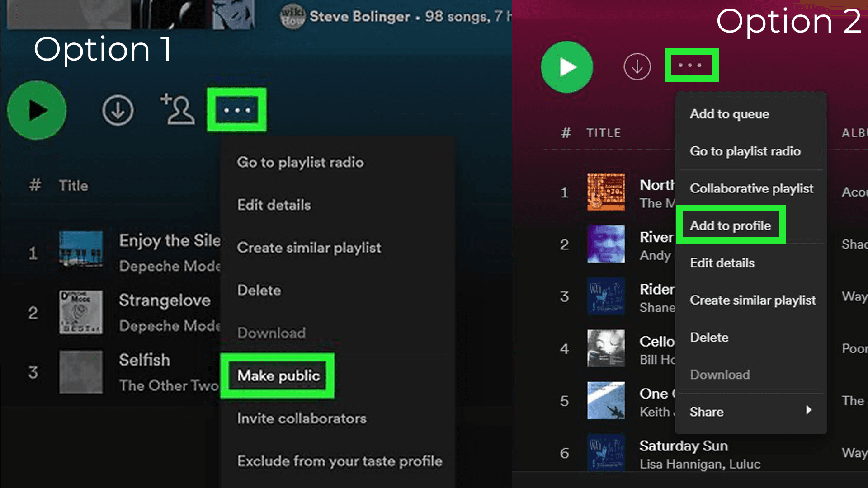Choose Add to queue from the menu
Image resolution: width=868 pixels, height=488 pixels.
(729, 114)
